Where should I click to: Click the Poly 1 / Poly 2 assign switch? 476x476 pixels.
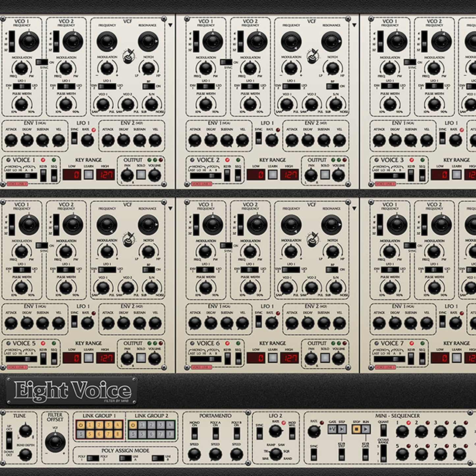pos(93,458)
